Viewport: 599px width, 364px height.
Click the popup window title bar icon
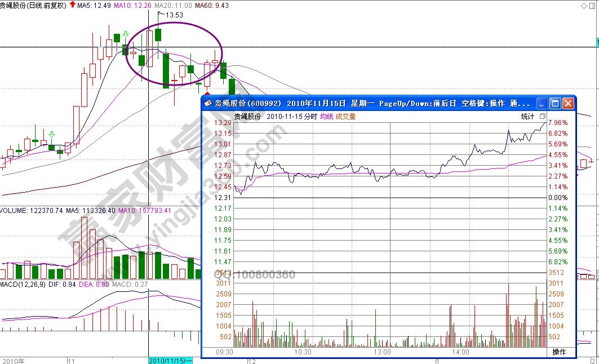click(x=207, y=104)
